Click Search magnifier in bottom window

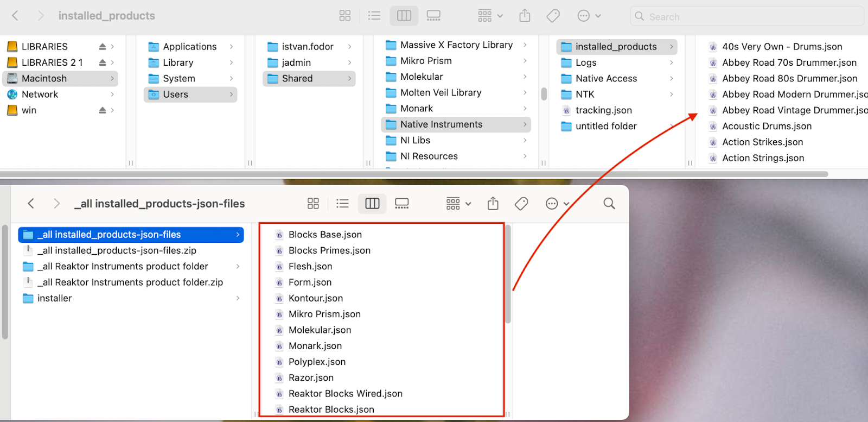tap(609, 204)
